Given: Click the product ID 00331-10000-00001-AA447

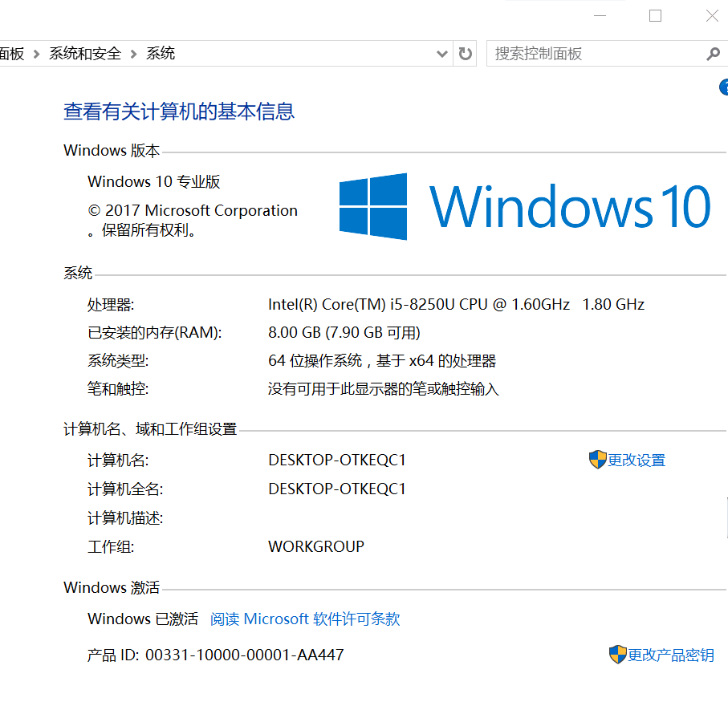Looking at the screenshot, I should pos(244,655).
